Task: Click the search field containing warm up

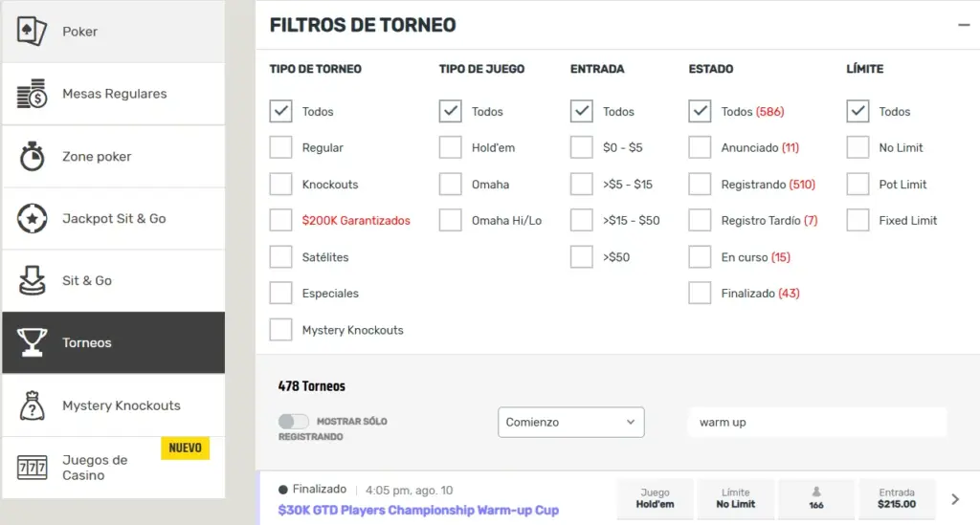Action: 817,422
